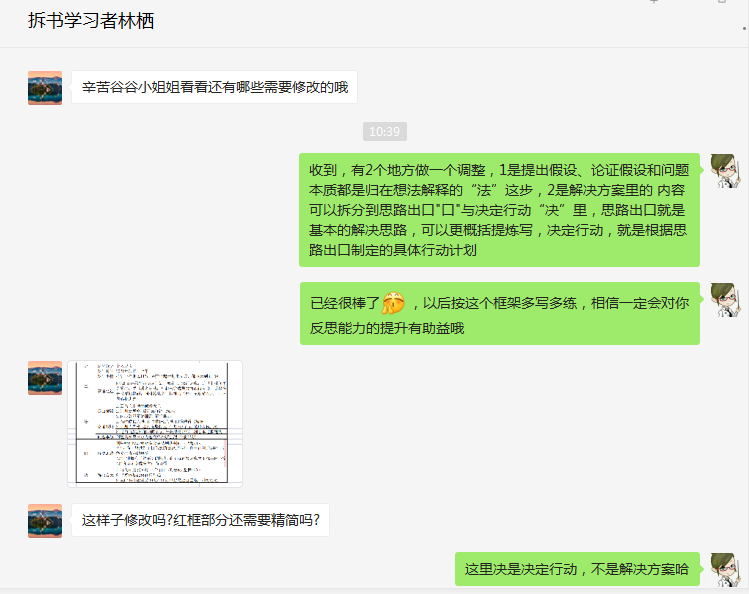Open my avatar beside the 收到，有2个地方 message

tap(726, 170)
